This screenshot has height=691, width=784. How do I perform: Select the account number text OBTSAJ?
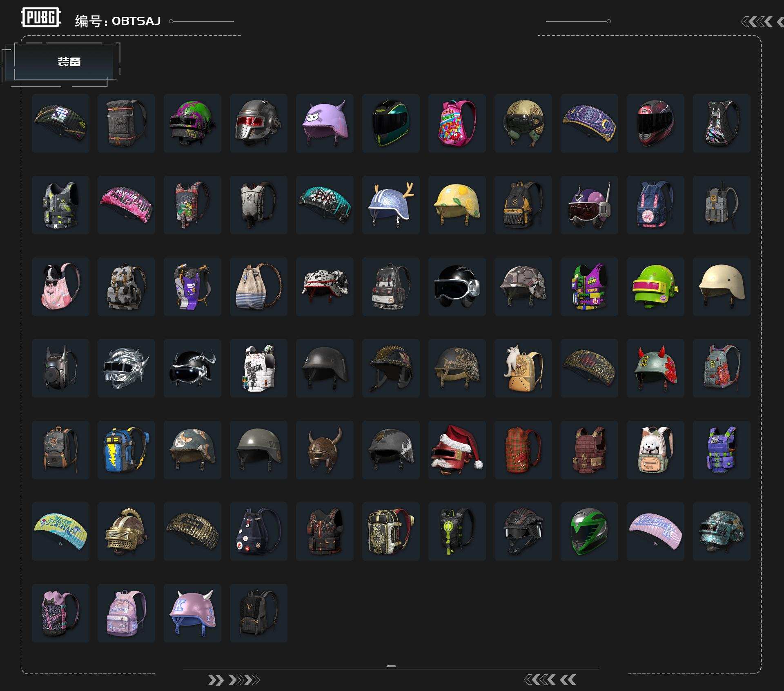pyautogui.click(x=136, y=21)
